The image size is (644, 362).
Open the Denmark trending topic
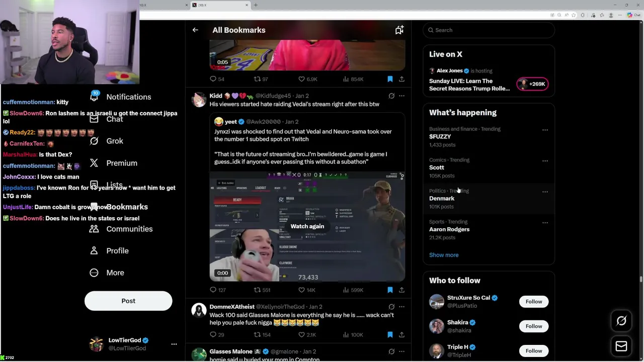[442, 199]
